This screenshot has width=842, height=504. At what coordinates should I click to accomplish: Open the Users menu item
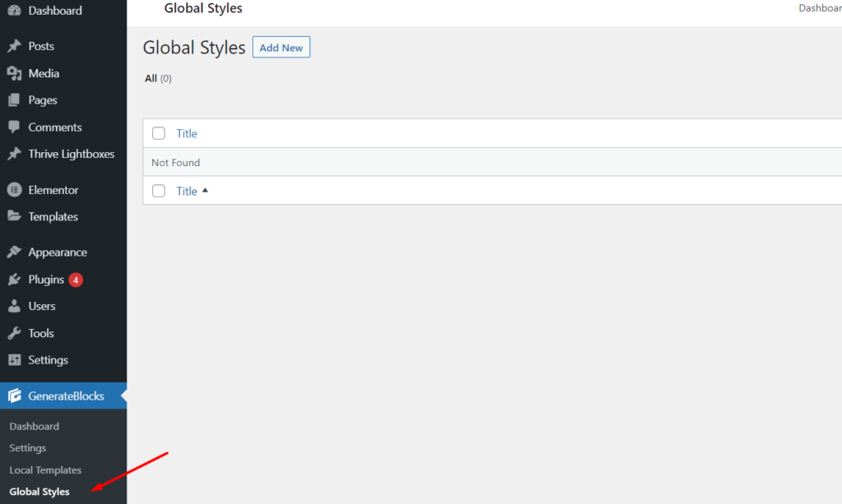(x=42, y=306)
